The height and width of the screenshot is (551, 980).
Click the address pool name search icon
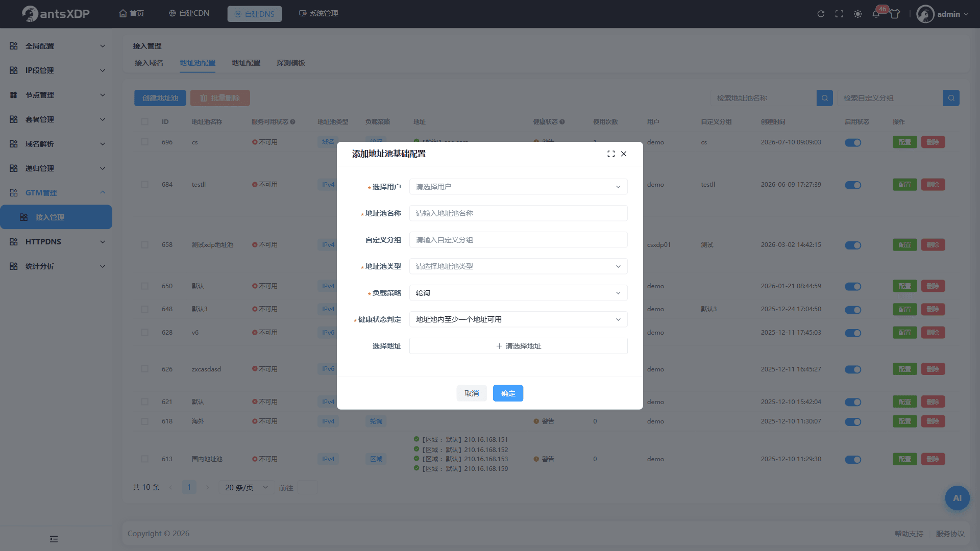click(825, 98)
